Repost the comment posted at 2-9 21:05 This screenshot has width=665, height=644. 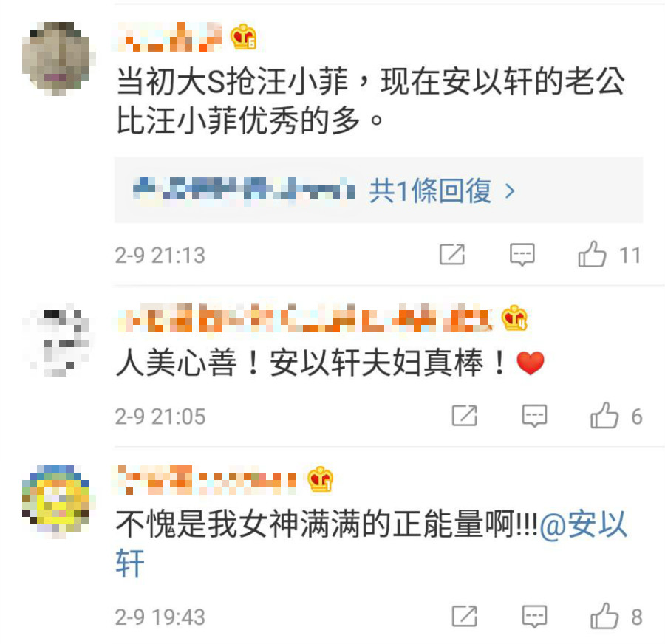click(x=465, y=416)
